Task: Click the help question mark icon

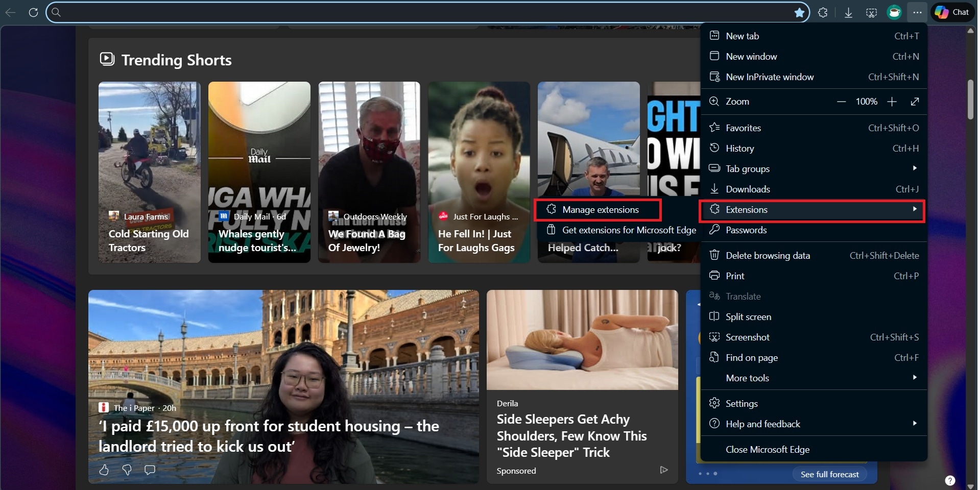Action: [x=950, y=480]
